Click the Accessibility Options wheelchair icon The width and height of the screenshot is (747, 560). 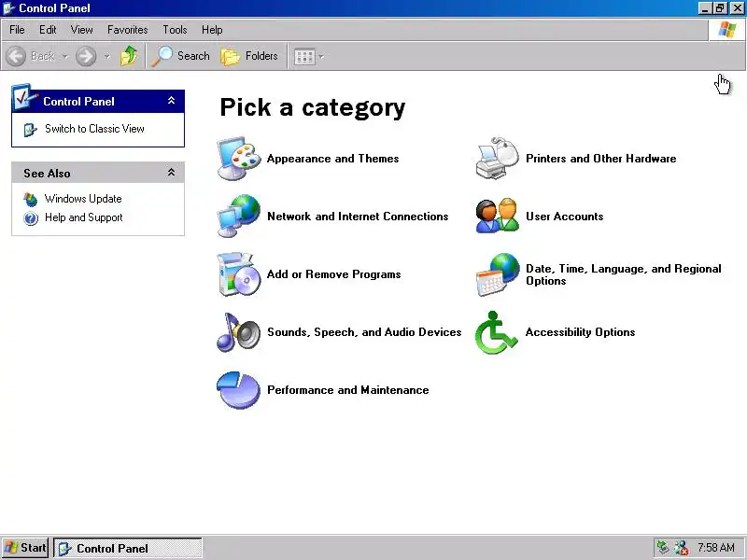pyautogui.click(x=496, y=332)
